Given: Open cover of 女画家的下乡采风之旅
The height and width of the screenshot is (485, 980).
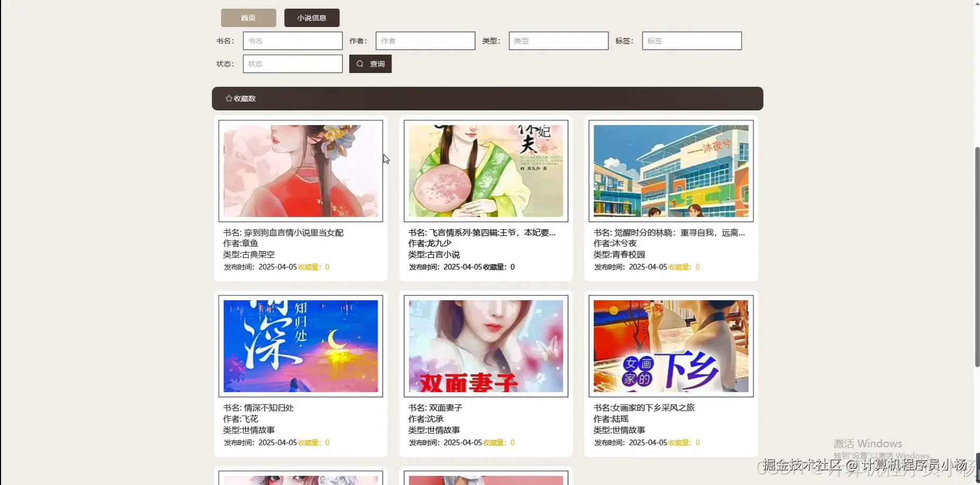Looking at the screenshot, I should pos(671,346).
